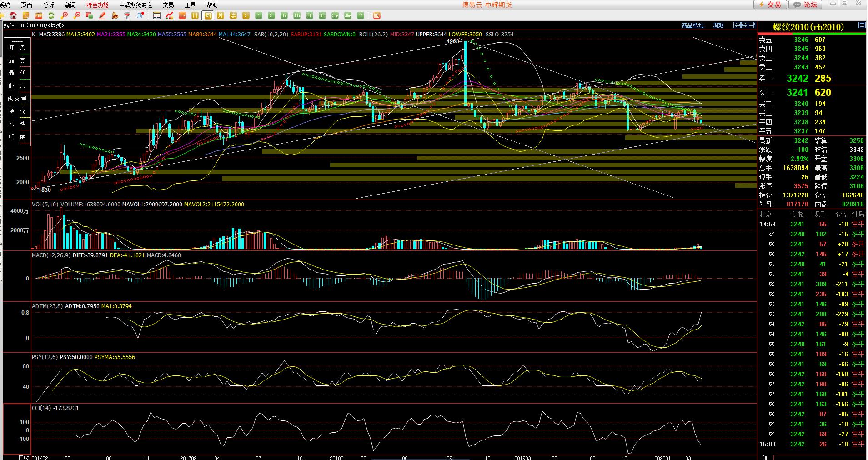Viewport: 868px width, 460px height.
Task: Click the funnel filter icon
Action: click(x=128, y=15)
